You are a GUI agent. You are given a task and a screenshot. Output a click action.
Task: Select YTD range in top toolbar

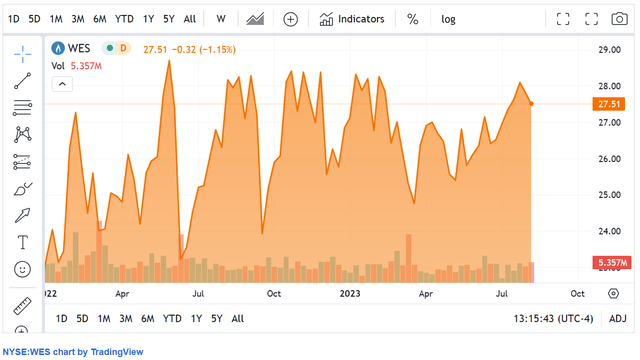124,19
